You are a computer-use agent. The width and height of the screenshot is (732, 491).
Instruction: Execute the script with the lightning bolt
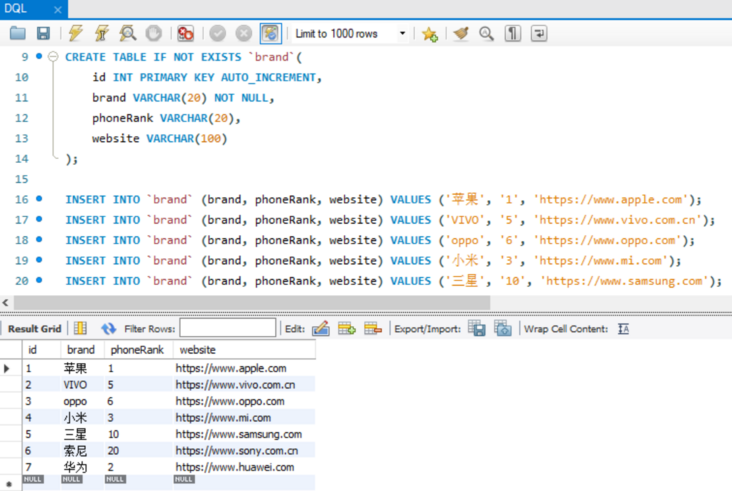coord(76,33)
